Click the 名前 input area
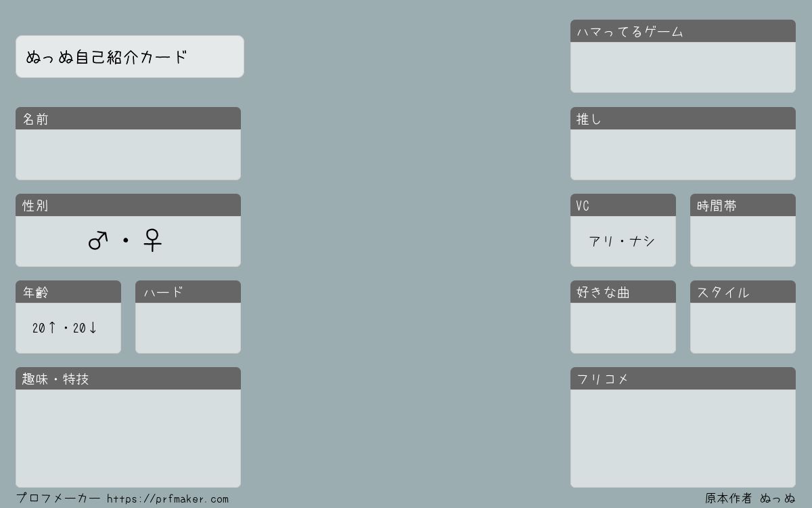The image size is (812, 508). 128,154
